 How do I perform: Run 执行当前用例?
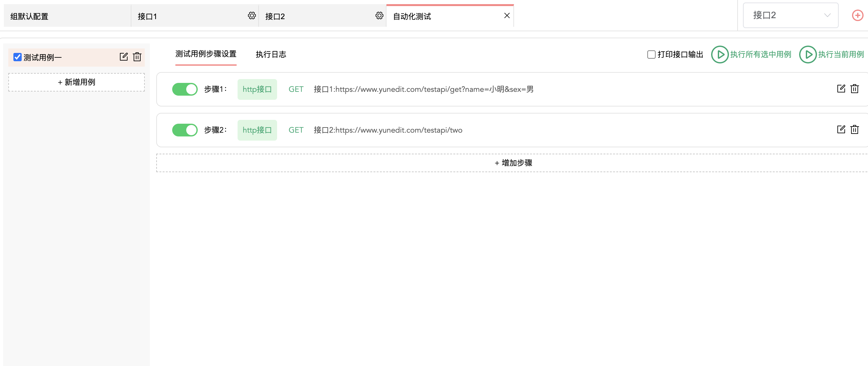(832, 55)
